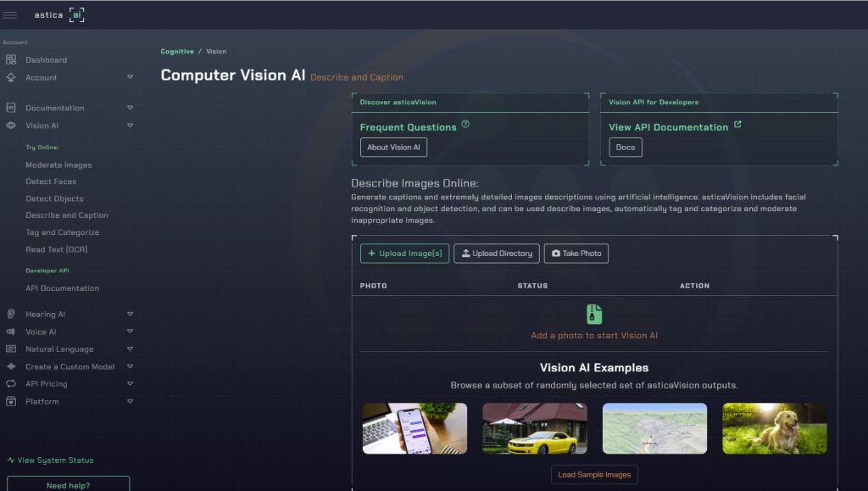Select Read Text (OCR) menu item
This screenshot has width=868, height=491.
(56, 249)
